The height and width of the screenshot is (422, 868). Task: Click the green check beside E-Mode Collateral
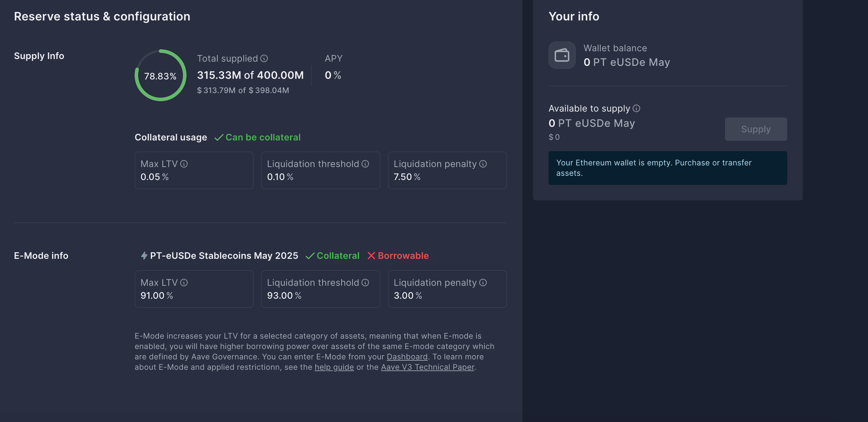310,256
